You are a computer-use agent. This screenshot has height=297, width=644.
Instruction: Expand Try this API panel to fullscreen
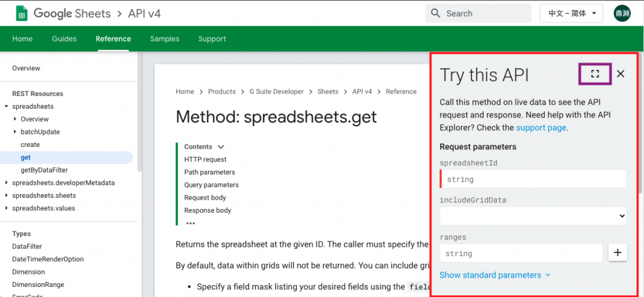click(595, 74)
